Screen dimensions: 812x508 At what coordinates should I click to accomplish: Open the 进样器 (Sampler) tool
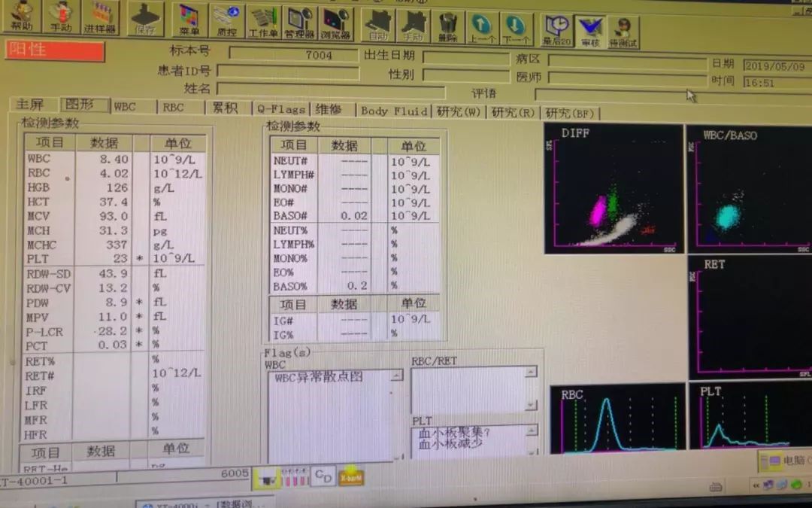100,17
